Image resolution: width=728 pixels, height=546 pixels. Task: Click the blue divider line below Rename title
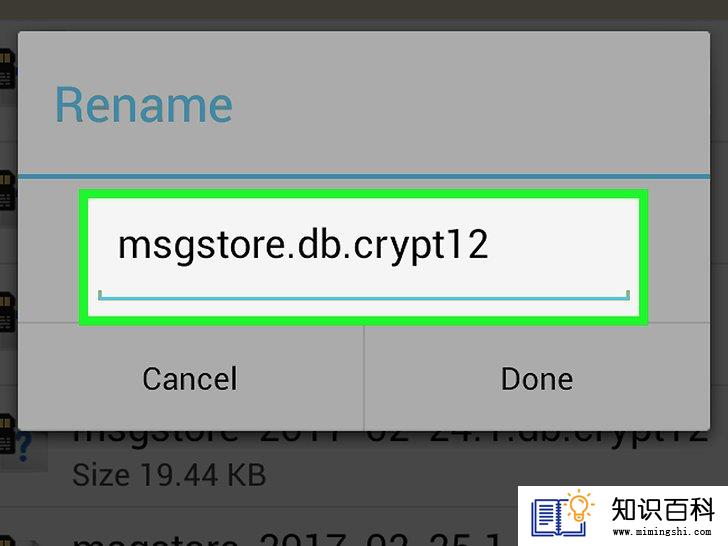(x=364, y=176)
